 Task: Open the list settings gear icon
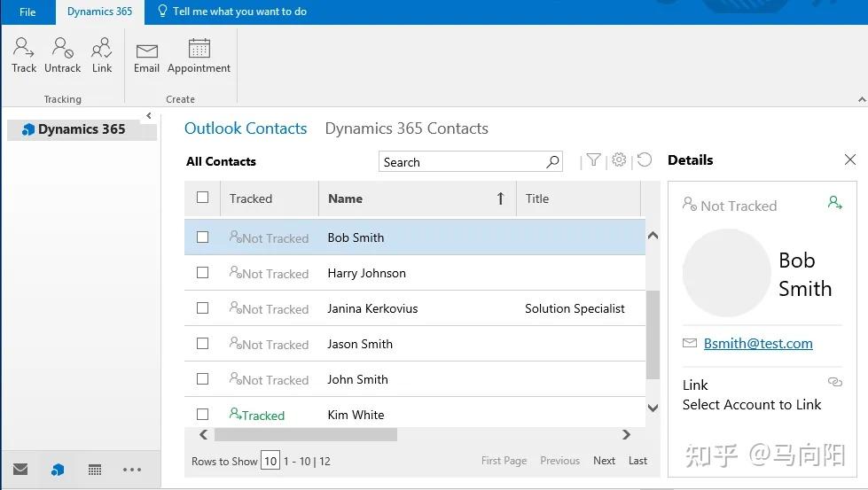point(619,160)
